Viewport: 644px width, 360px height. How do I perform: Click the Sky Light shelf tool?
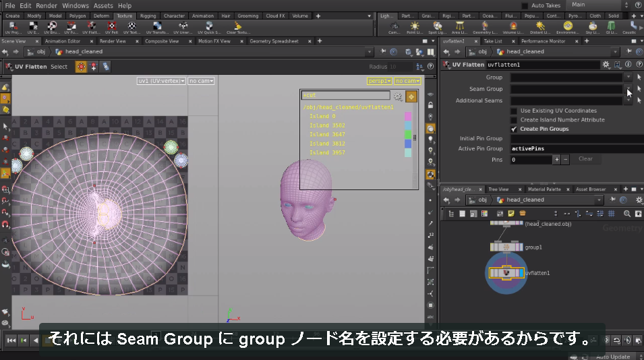pyautogui.click(x=592, y=28)
